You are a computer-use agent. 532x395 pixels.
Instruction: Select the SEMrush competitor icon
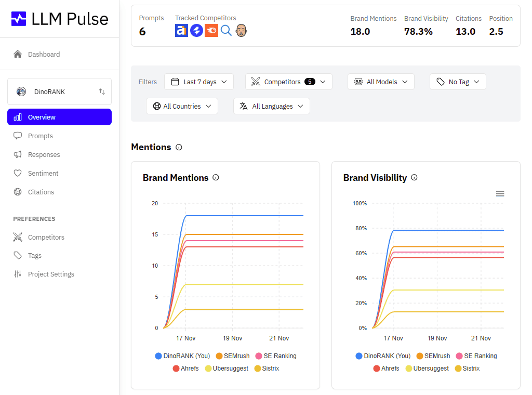click(x=210, y=31)
